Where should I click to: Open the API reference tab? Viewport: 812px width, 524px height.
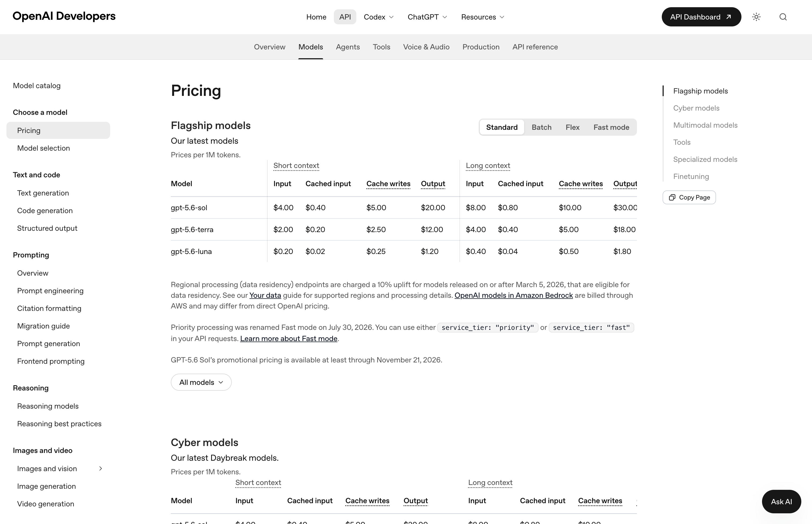tap(535, 47)
